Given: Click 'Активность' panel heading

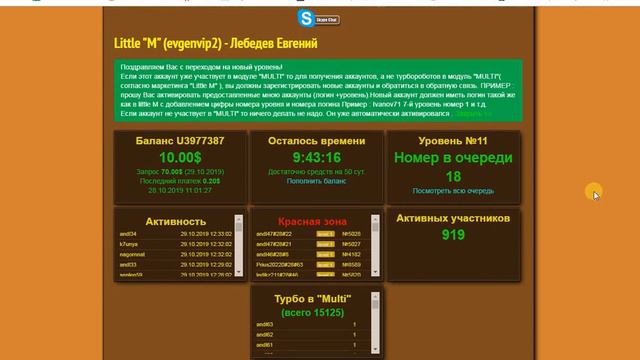Looking at the screenshot, I should 176,222.
